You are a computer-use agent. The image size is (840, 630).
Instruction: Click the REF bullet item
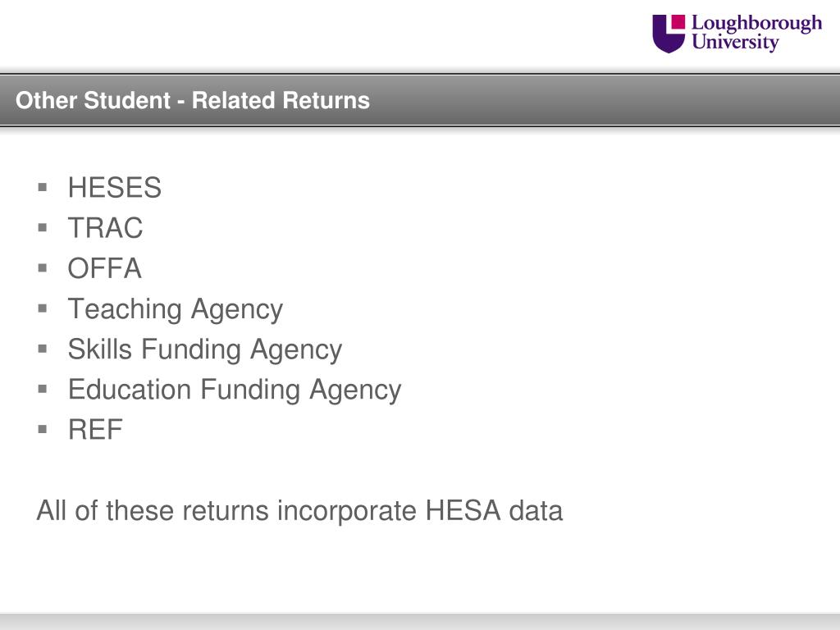(95, 429)
